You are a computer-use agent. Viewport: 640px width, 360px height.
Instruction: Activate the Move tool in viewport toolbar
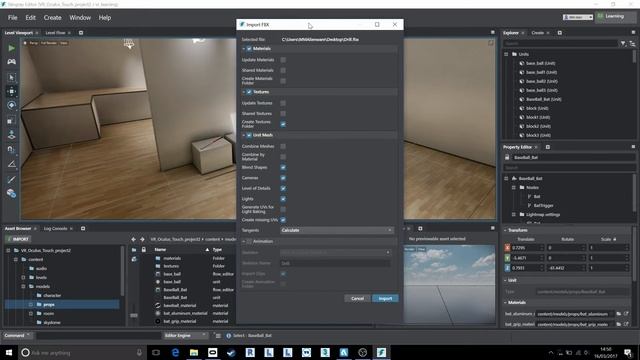(11, 91)
